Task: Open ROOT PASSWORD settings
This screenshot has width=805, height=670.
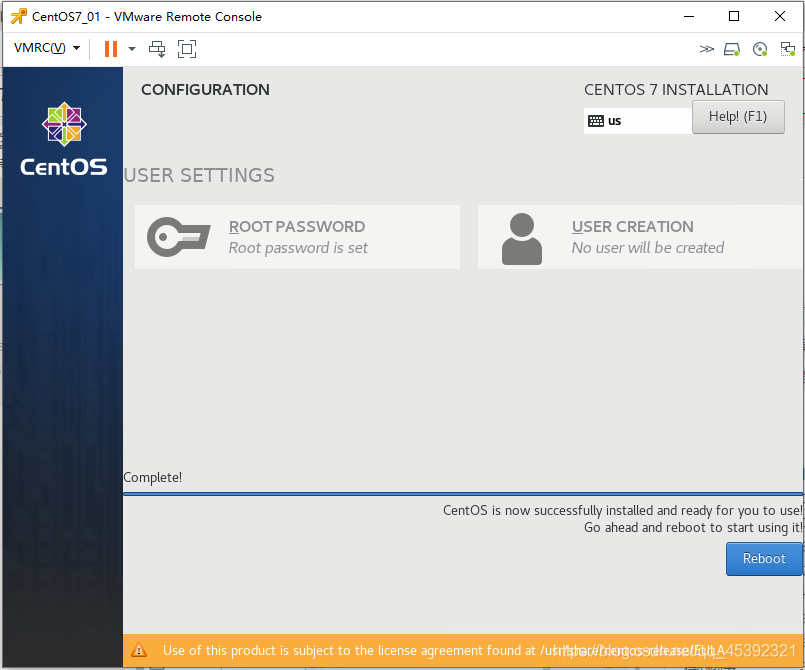Action: click(x=296, y=237)
